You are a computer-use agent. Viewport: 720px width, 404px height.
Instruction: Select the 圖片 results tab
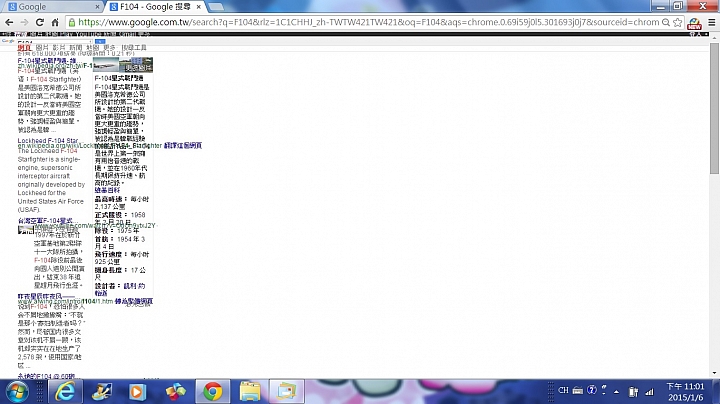click(x=42, y=47)
